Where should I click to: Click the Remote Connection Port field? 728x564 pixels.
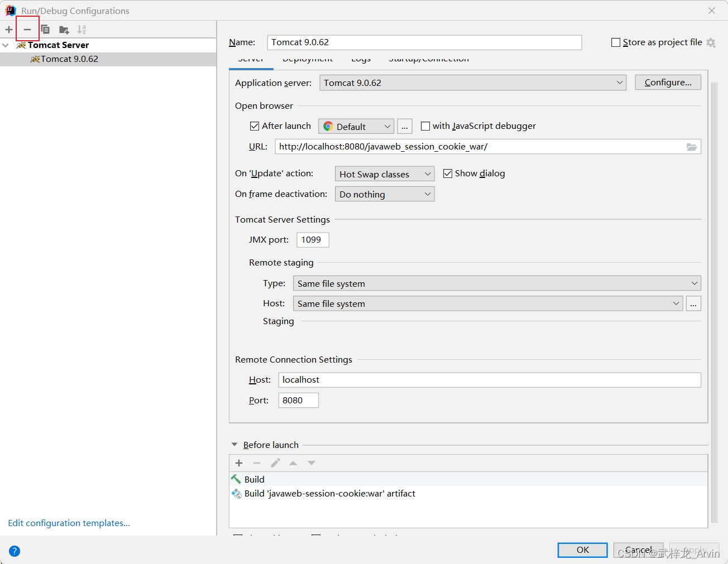(298, 401)
